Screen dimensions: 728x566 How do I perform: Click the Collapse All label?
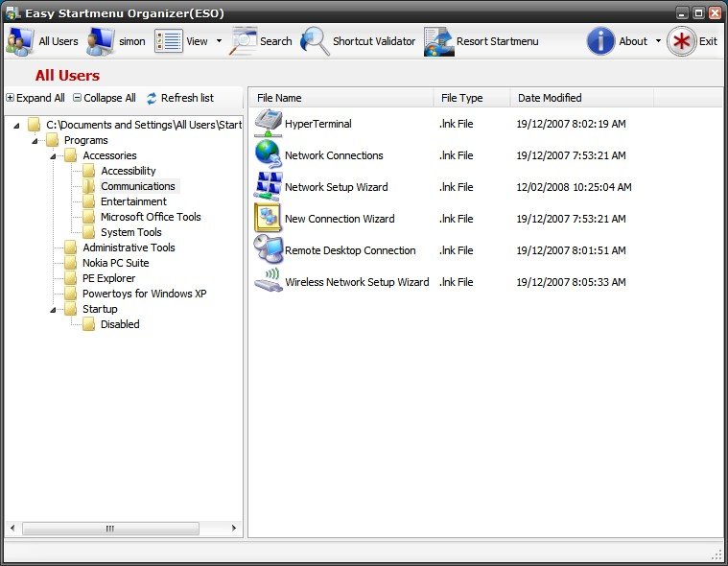(109, 98)
